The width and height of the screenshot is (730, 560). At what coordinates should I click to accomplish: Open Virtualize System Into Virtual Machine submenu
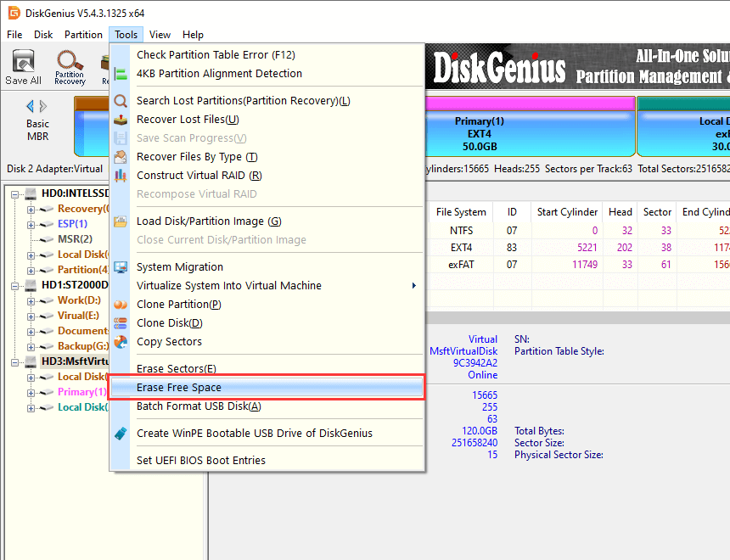(x=229, y=286)
